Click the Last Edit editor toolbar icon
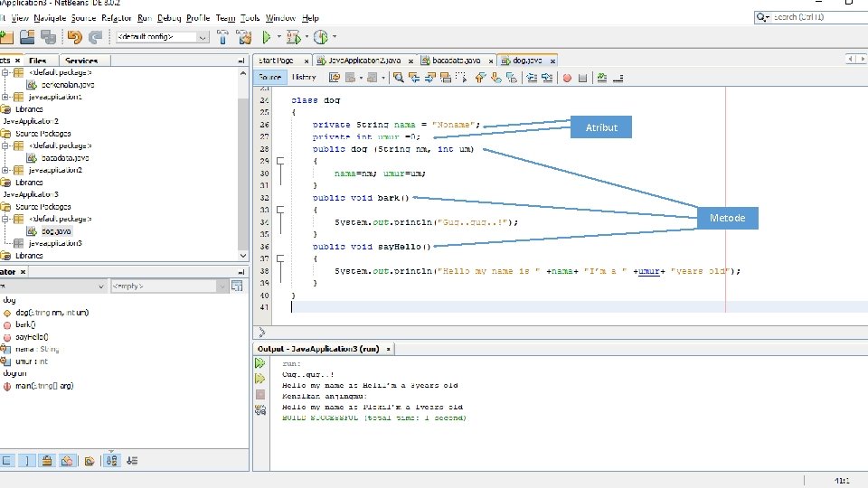 point(334,78)
